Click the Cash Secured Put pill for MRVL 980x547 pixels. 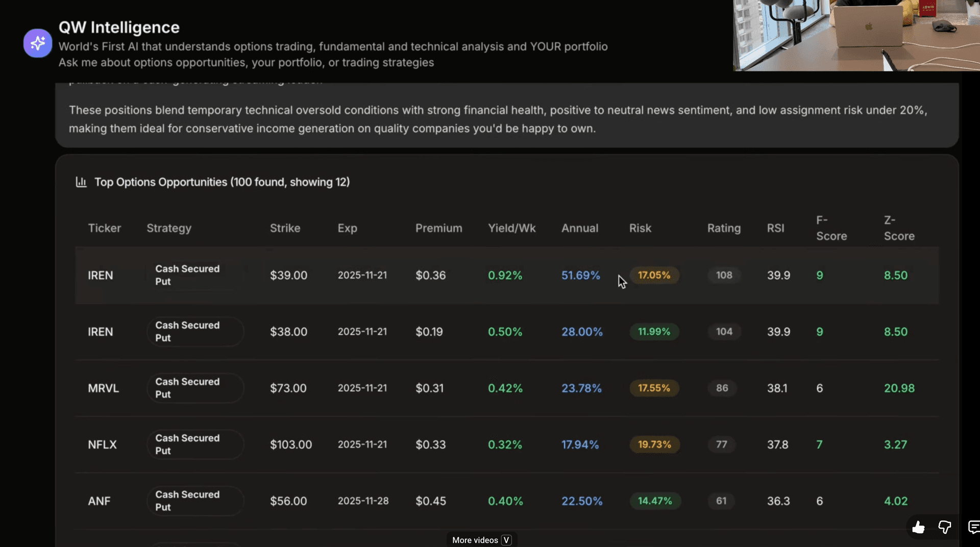[195, 388]
